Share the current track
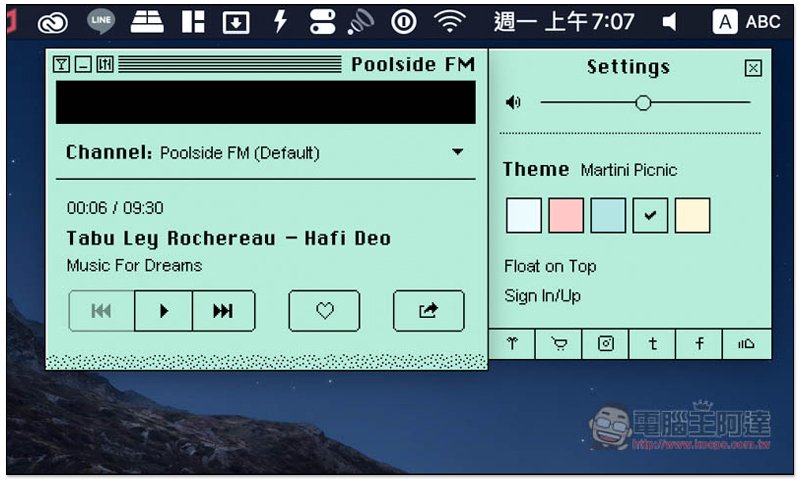This screenshot has width=800, height=480. pos(429,311)
